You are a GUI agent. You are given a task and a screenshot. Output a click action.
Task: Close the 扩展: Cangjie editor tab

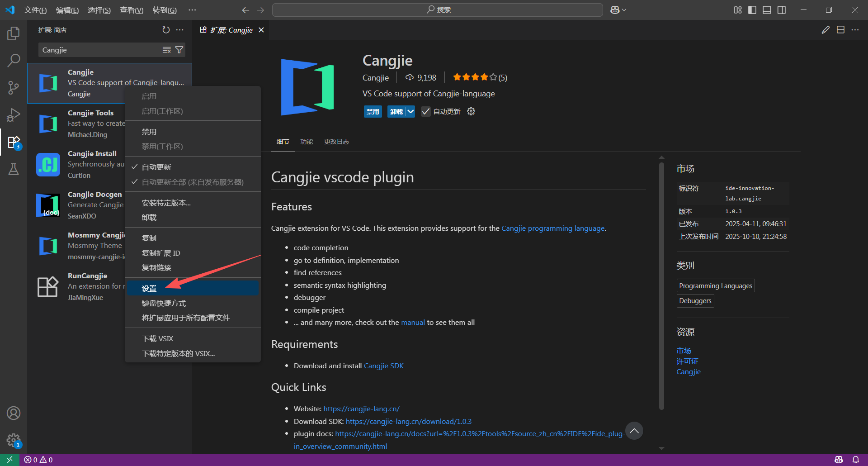coord(261,30)
